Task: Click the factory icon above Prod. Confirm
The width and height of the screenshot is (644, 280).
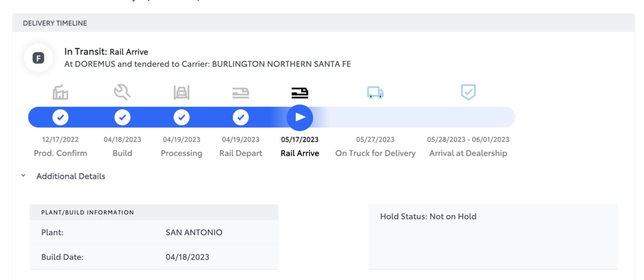Action: [x=60, y=93]
